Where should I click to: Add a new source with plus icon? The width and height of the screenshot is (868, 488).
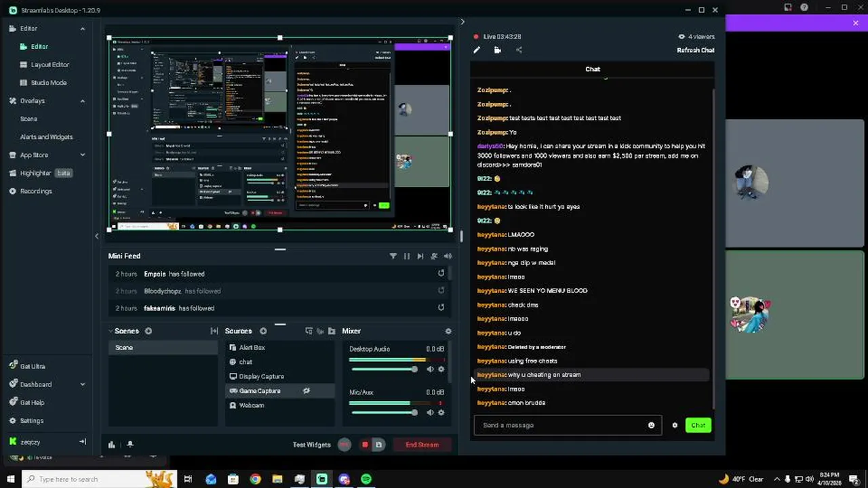click(x=263, y=331)
